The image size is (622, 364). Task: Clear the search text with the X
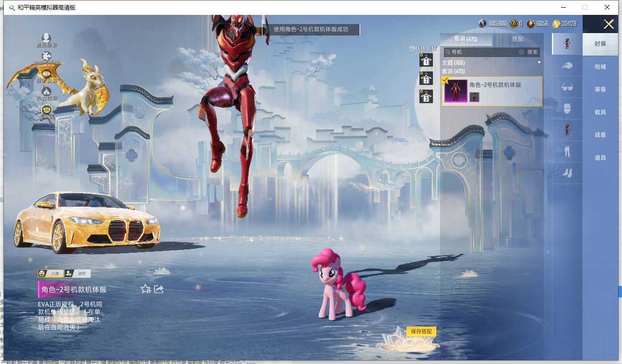pyautogui.click(x=522, y=52)
